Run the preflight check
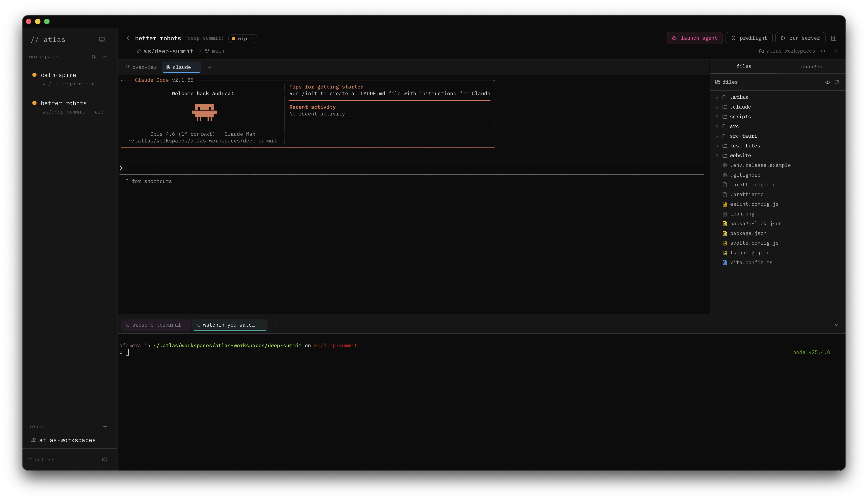 click(749, 38)
